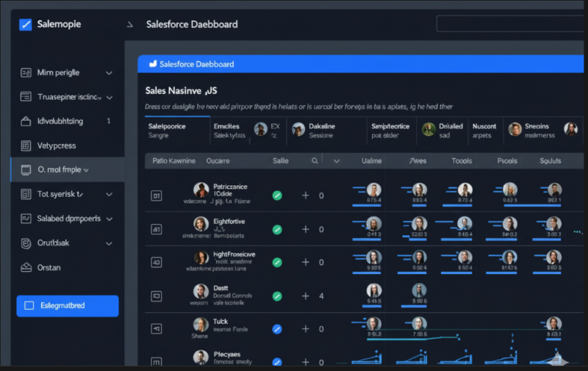The width and height of the screenshot is (588, 371).
Task: Click the Vetypcress sidebar grid icon
Action: coord(26,145)
